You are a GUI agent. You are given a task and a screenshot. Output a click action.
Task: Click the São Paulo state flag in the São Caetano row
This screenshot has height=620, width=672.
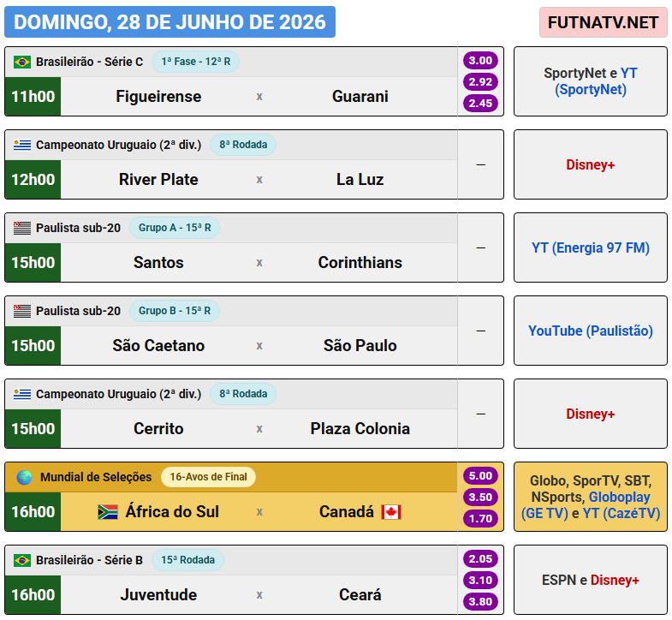[22, 311]
